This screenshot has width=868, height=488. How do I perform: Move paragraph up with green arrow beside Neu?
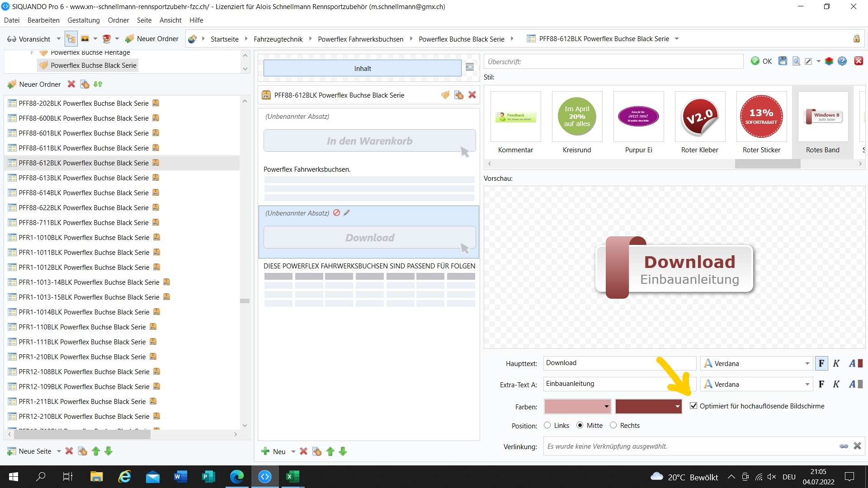click(x=330, y=451)
